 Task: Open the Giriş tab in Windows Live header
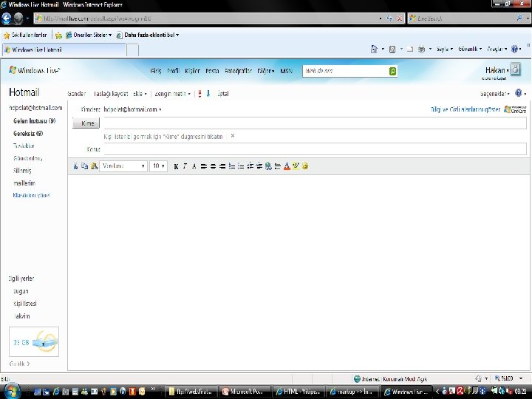pos(156,71)
